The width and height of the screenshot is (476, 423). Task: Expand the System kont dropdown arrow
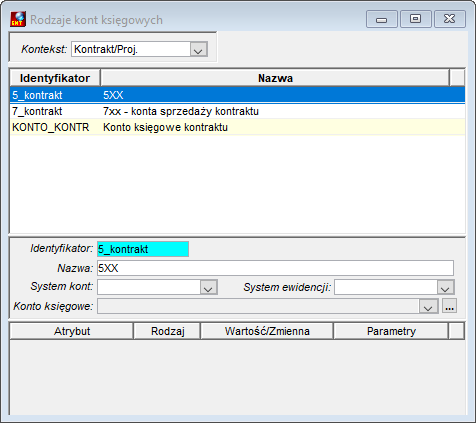pos(209,287)
